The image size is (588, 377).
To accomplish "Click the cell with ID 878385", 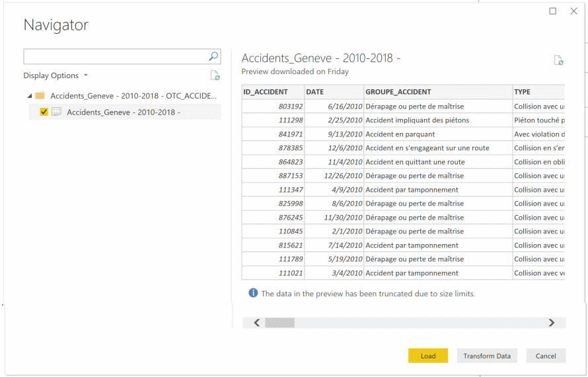I will tap(273, 148).
